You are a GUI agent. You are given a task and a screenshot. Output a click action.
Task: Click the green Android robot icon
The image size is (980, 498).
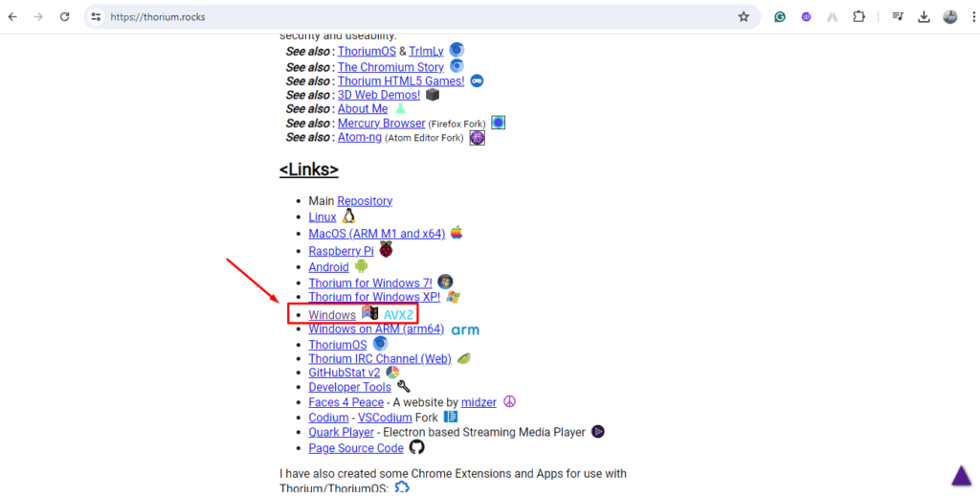pyautogui.click(x=361, y=266)
